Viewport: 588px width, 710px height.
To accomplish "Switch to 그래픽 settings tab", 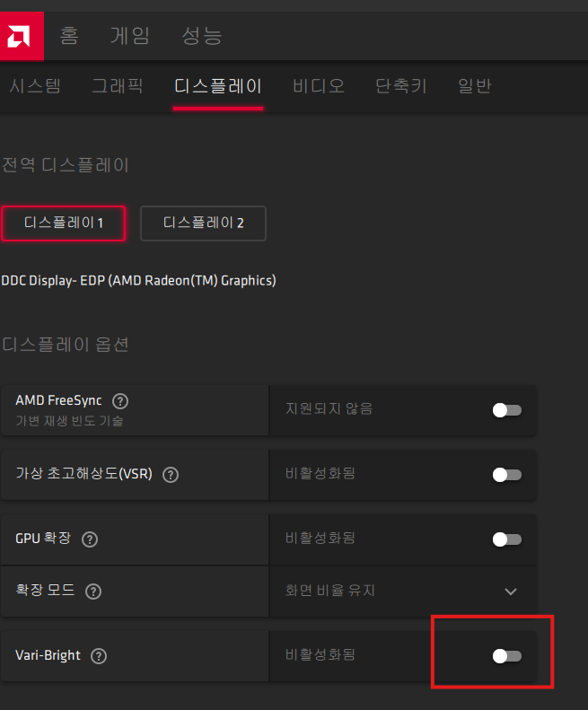I will point(118,85).
